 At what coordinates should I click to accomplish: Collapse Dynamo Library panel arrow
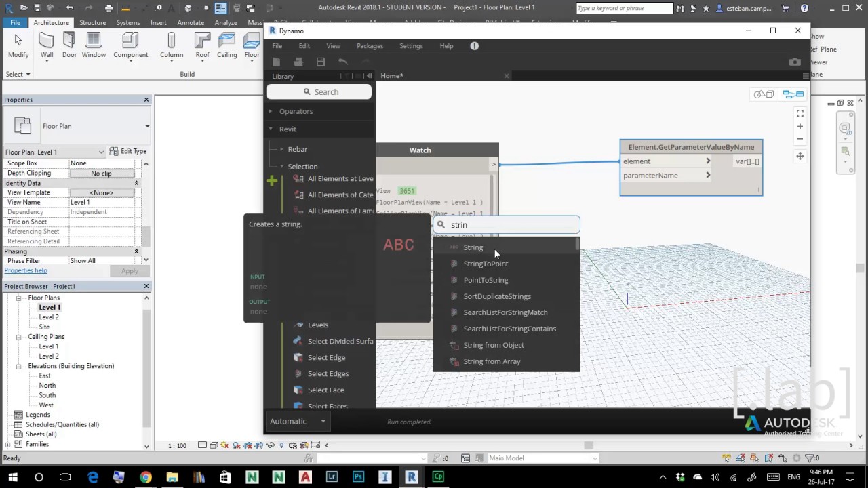[369, 76]
